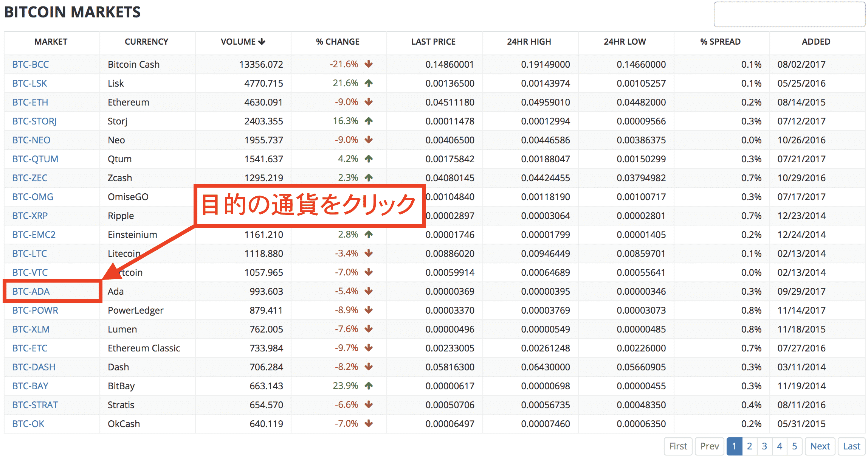Image resolution: width=868 pixels, height=457 pixels.
Task: Click up arrow icon in Lisk row
Action: click(369, 83)
